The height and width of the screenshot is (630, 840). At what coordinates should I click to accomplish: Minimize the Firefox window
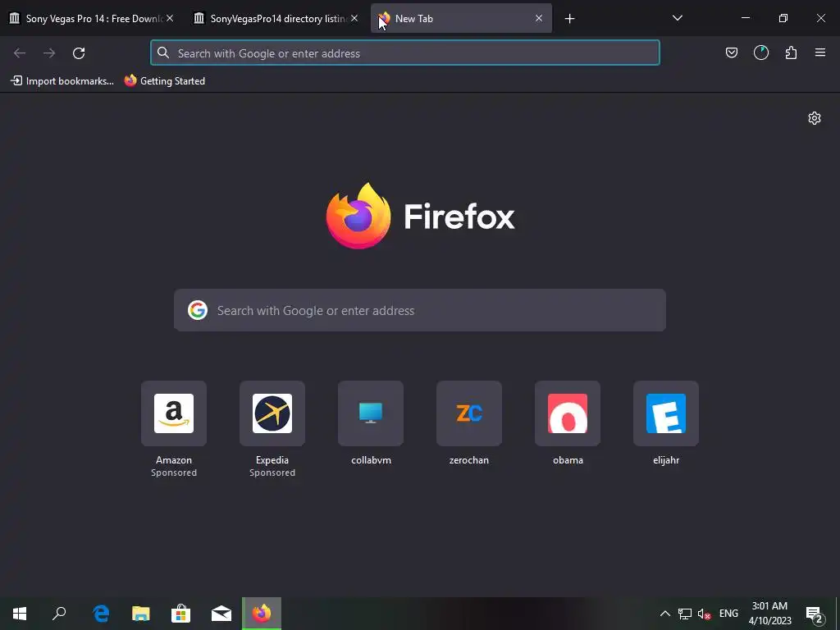coord(745,18)
